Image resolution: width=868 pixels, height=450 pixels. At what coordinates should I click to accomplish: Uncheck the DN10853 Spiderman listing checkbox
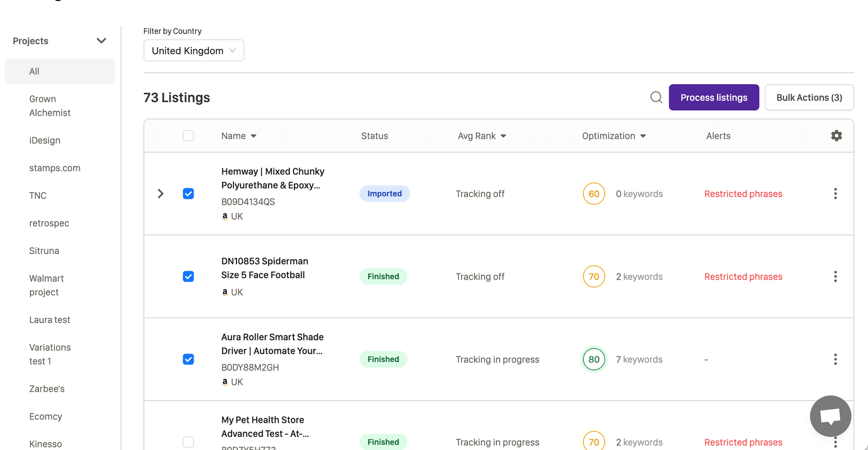(x=188, y=276)
